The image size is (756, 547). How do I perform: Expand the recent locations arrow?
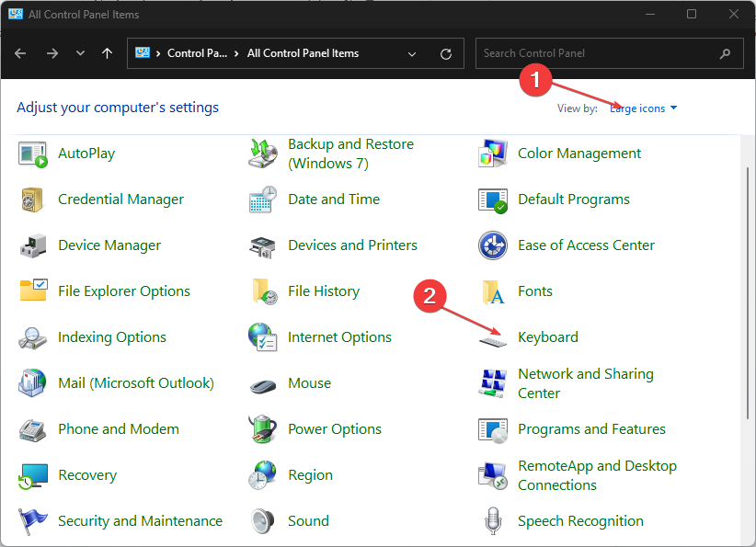[80, 53]
